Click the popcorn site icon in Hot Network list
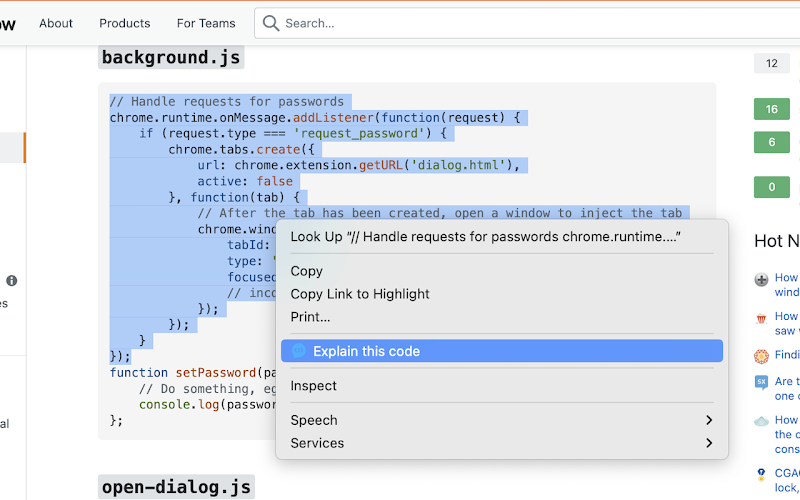The height and width of the screenshot is (500, 800). click(x=761, y=319)
